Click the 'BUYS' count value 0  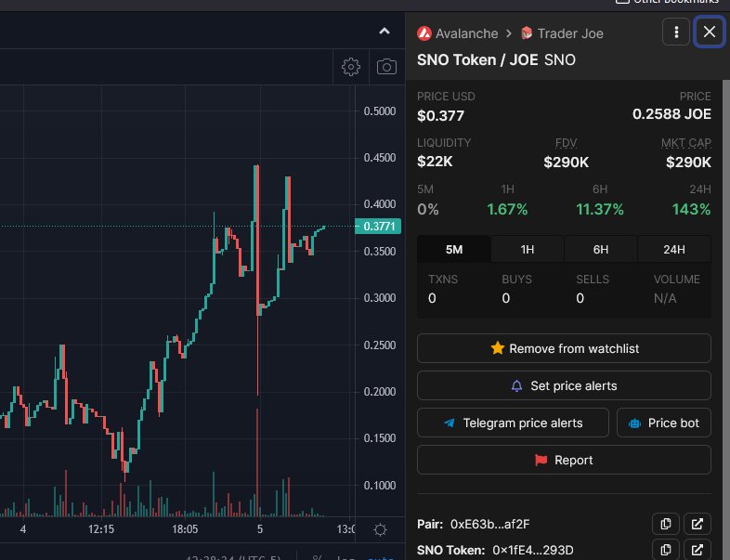coord(506,298)
